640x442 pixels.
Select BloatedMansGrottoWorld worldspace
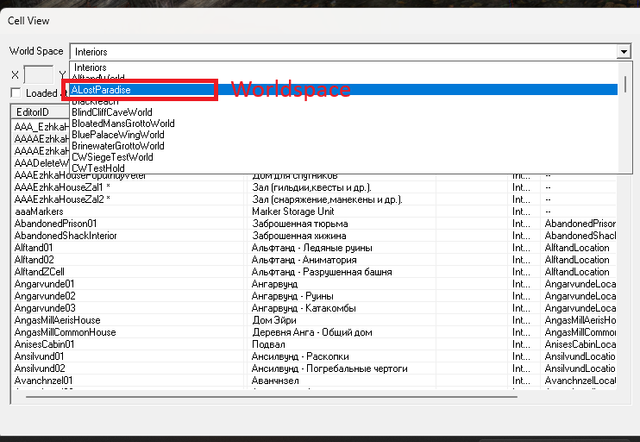123,123
